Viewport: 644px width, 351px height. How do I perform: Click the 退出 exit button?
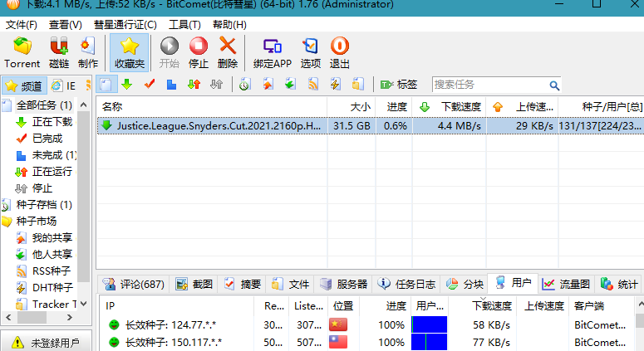tap(339, 52)
